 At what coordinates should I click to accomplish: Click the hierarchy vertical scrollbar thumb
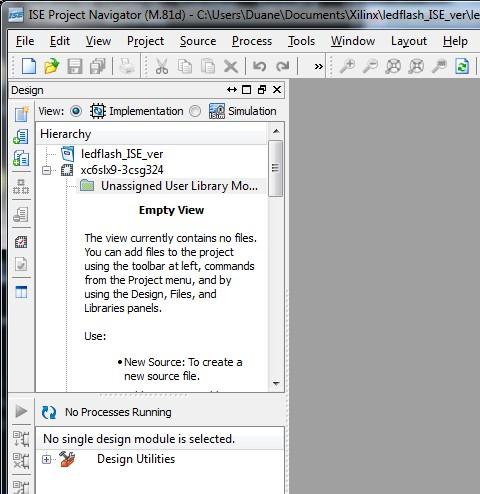click(x=275, y=168)
